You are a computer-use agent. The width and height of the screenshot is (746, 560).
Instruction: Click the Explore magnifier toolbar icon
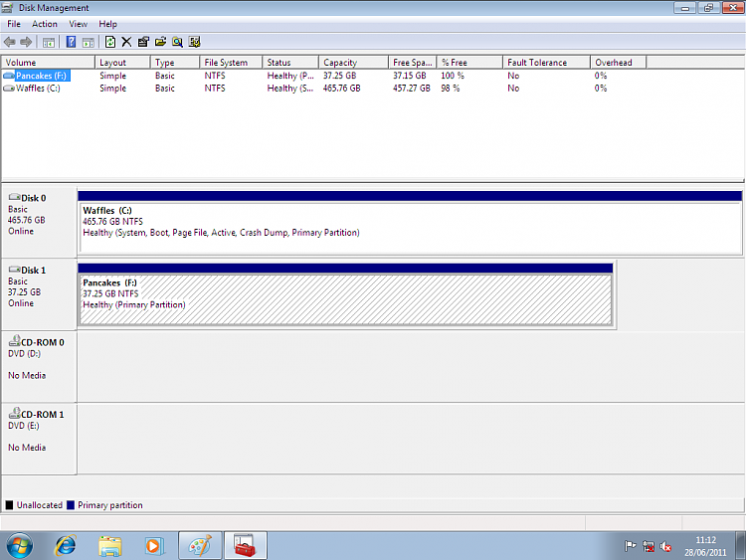pyautogui.click(x=177, y=42)
